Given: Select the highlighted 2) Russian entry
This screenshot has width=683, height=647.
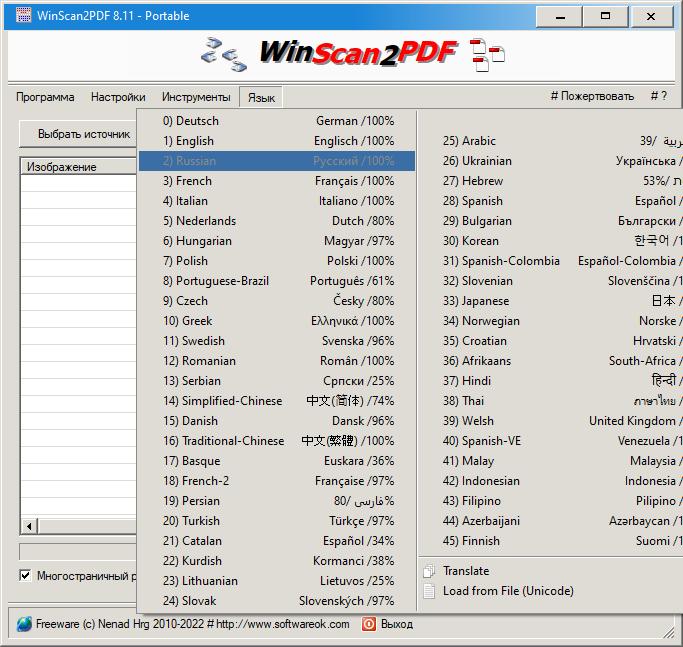Looking at the screenshot, I should pyautogui.click(x=277, y=161).
